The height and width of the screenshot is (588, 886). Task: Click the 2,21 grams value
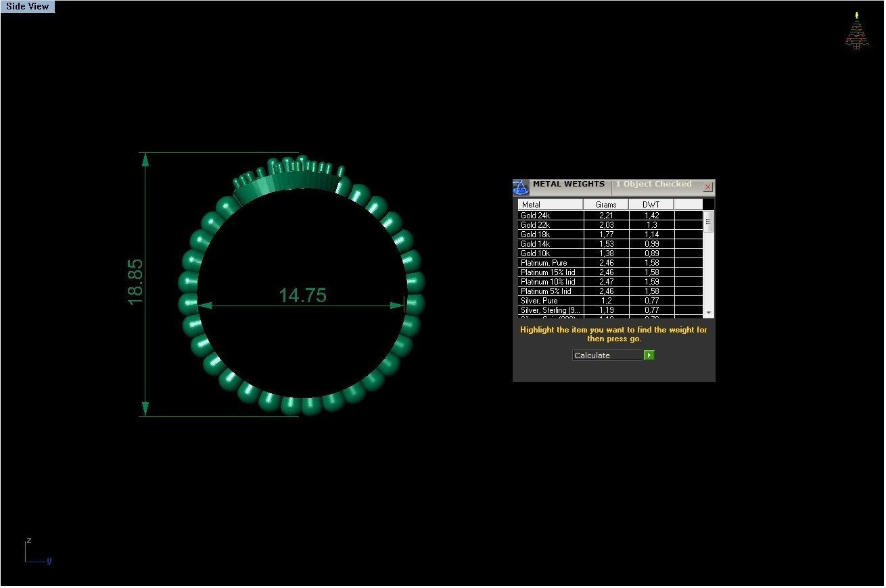pos(606,216)
